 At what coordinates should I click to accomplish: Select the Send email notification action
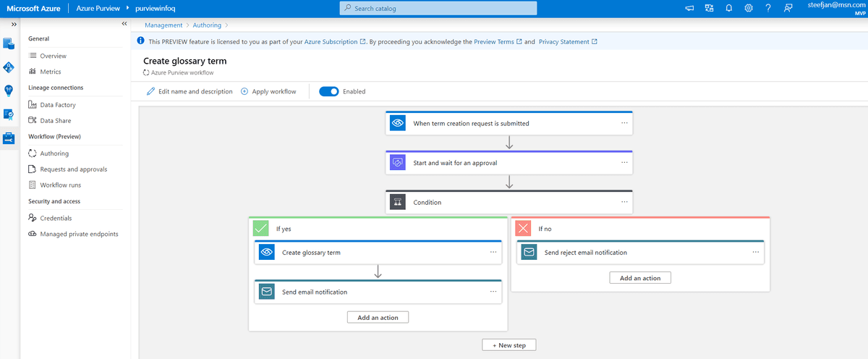(x=378, y=292)
